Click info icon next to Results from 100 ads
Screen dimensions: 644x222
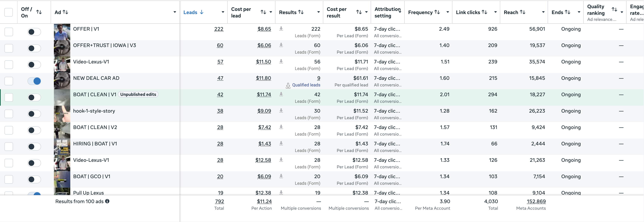click(x=107, y=201)
